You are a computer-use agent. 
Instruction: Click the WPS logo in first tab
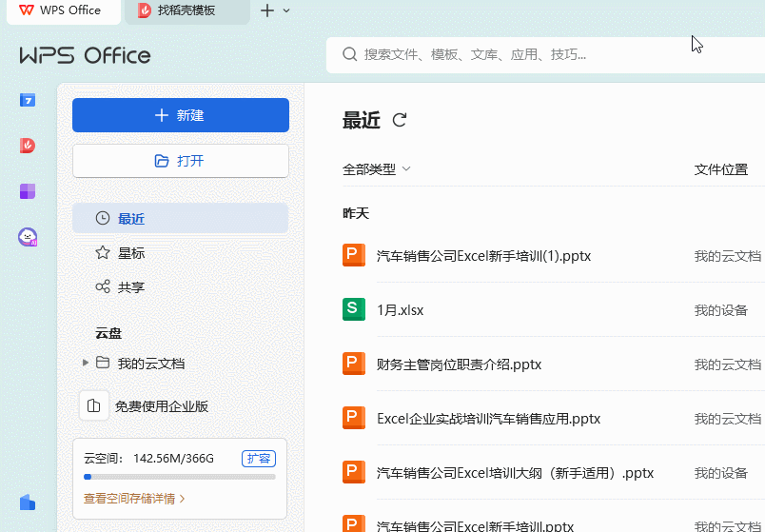(x=27, y=10)
